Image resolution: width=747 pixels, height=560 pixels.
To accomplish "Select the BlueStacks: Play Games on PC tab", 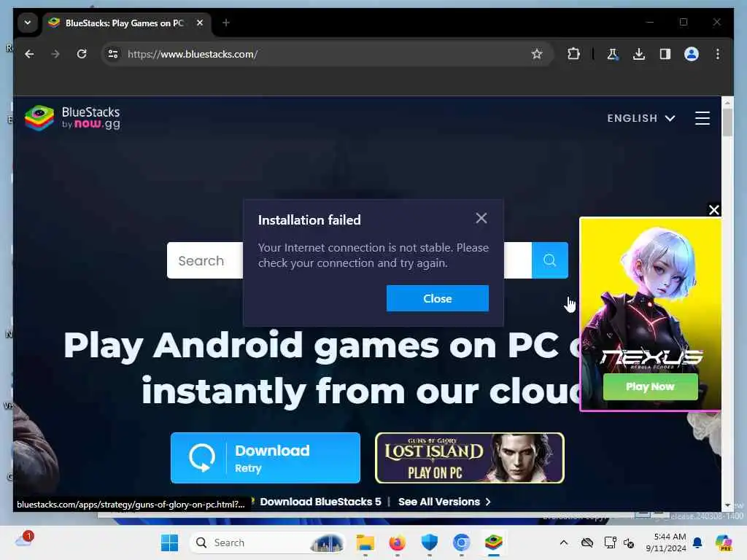I will (124, 23).
